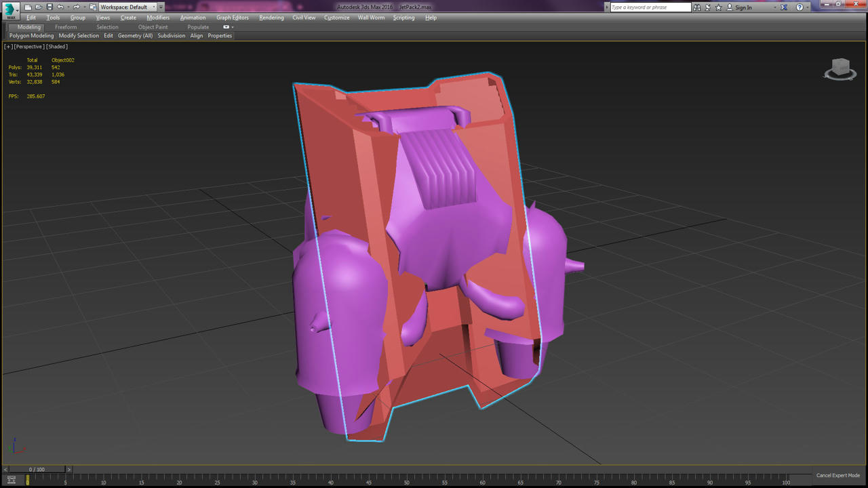Open the Subscription Center satellite icon

pyautogui.click(x=708, y=7)
